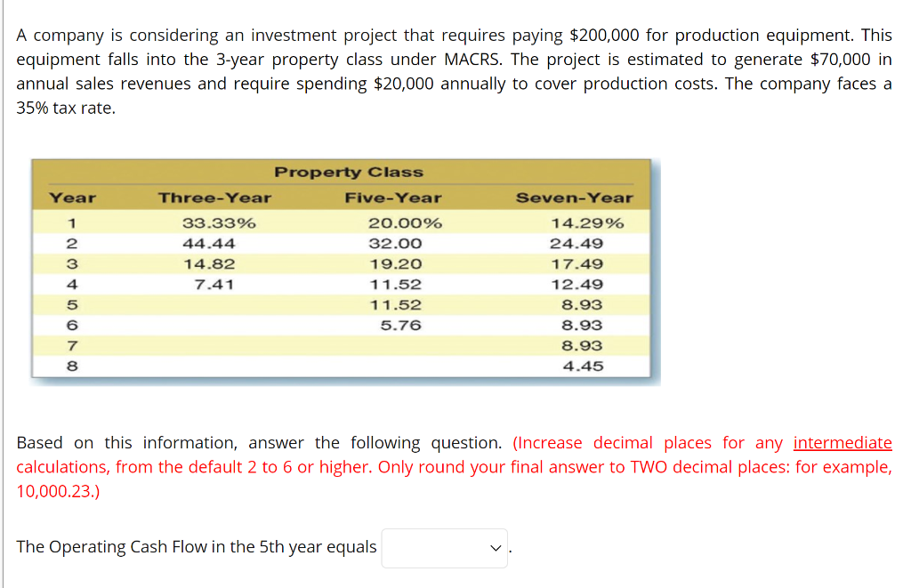The width and height of the screenshot is (911, 588).
Task: Click the "Year" column header
Action: click(x=73, y=197)
